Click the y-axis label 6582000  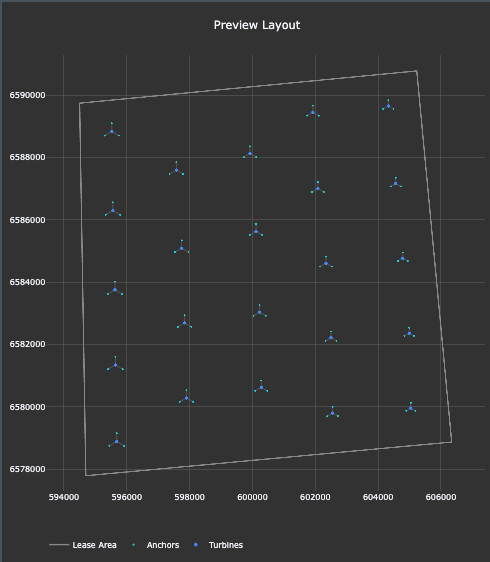pos(28,344)
